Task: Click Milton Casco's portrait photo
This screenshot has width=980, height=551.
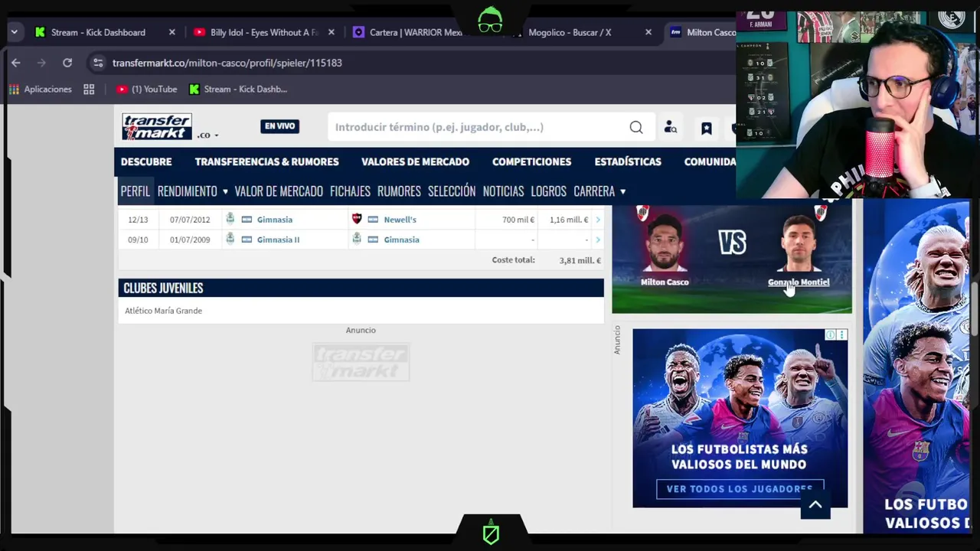Action: (x=665, y=243)
